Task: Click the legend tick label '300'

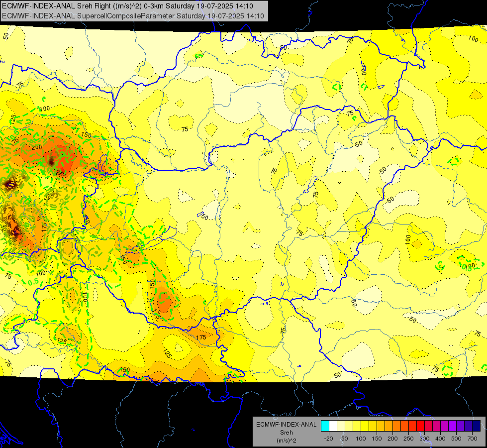Action: pos(424,439)
